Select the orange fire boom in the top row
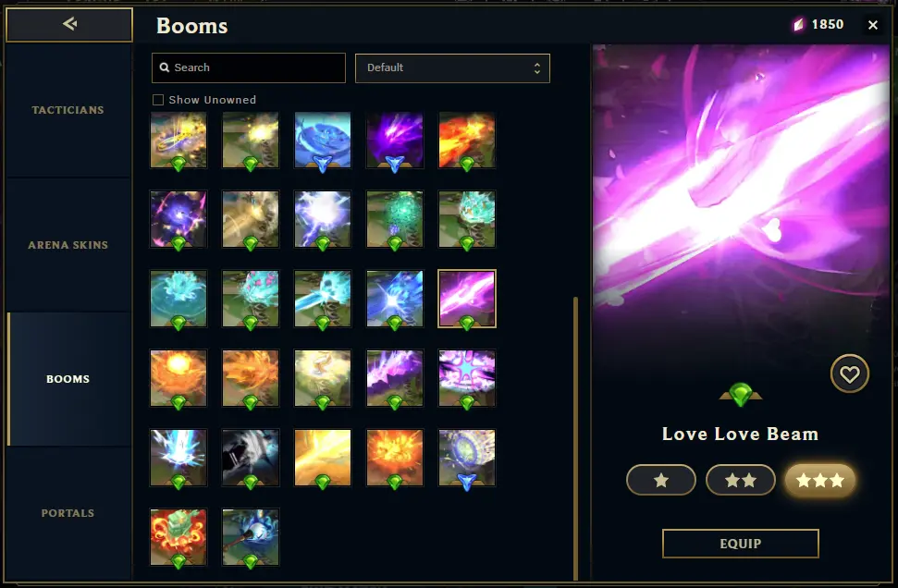Screen dimensions: 898x588 pos(467,141)
